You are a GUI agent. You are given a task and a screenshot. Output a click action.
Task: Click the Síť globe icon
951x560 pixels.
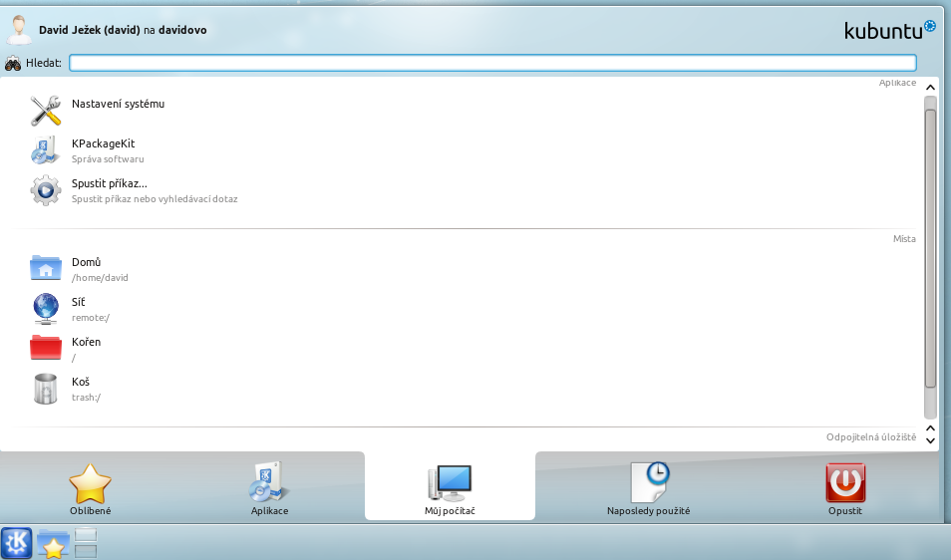pos(46,309)
